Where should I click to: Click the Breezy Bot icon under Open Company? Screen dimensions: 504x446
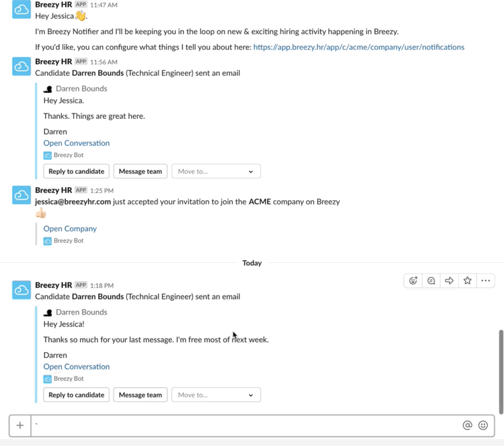[47, 241]
